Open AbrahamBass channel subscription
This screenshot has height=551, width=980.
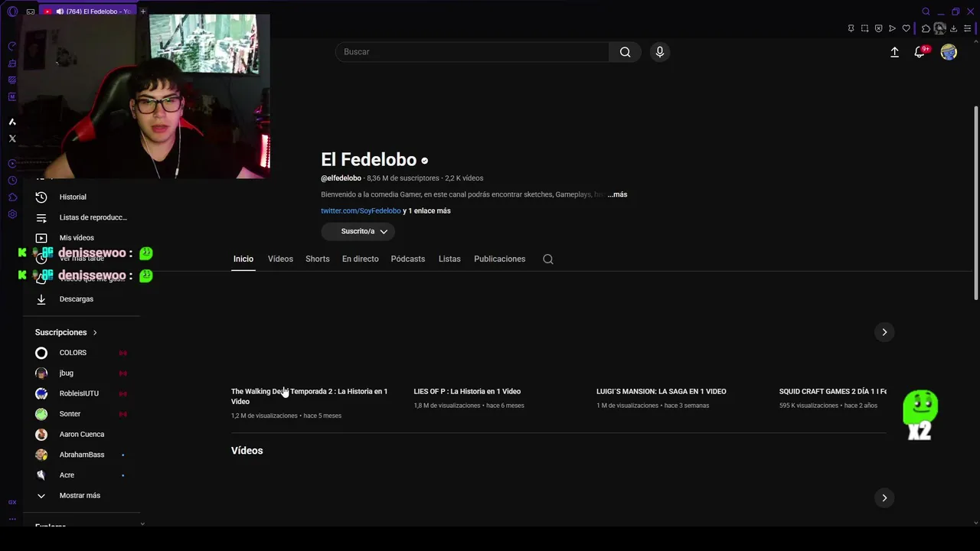tap(82, 455)
